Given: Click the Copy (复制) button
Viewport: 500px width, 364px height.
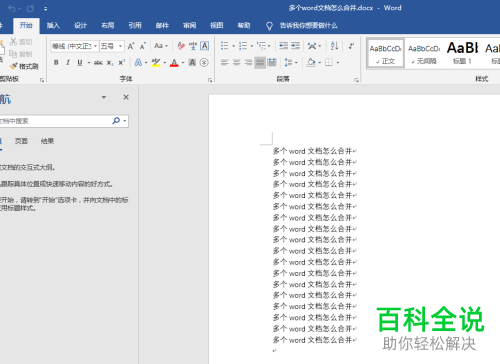Looking at the screenshot, I should point(21,54).
